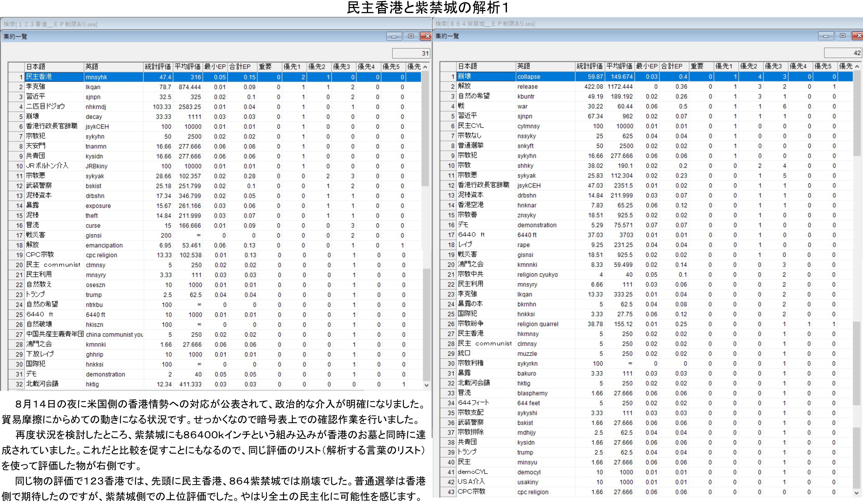Sort left table by 優先1 header
Screen dimensions: 863x504
(x=292, y=67)
